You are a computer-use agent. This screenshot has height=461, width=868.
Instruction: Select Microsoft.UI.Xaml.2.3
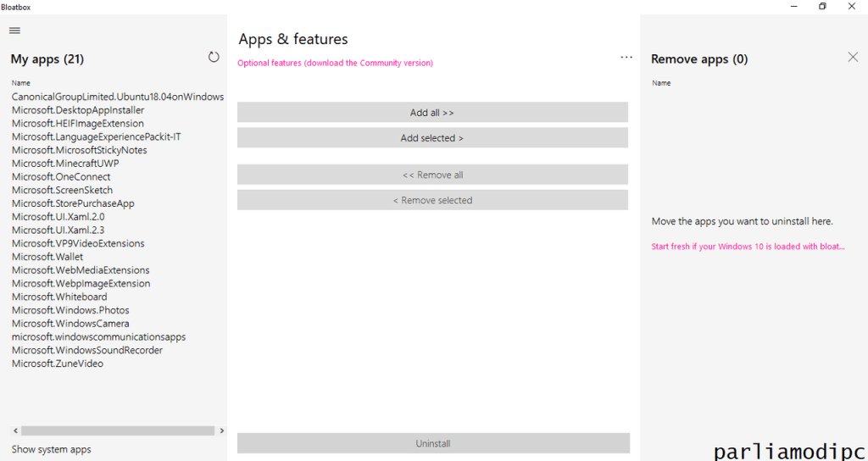[x=58, y=230]
